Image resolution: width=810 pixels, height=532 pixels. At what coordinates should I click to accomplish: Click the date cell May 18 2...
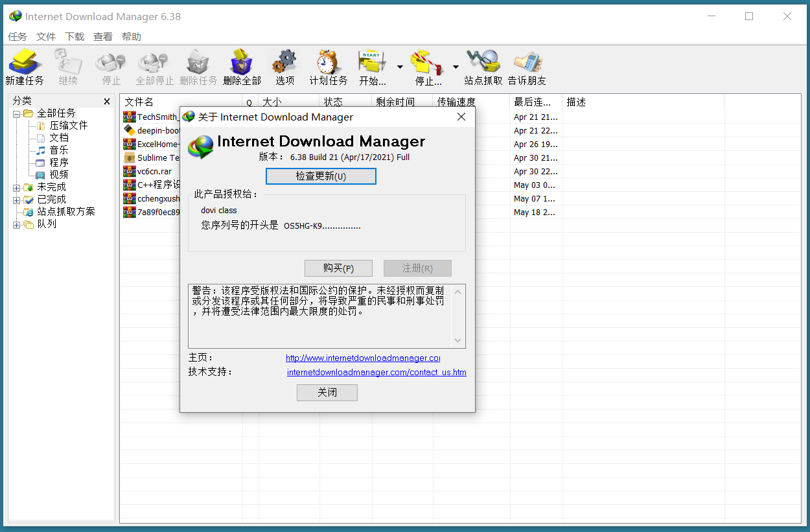tap(536, 212)
